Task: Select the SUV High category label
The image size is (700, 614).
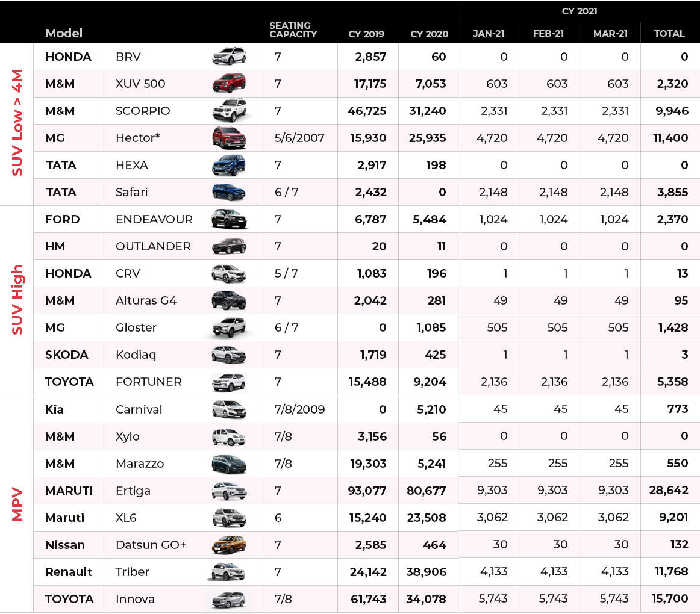Action: click(17, 300)
